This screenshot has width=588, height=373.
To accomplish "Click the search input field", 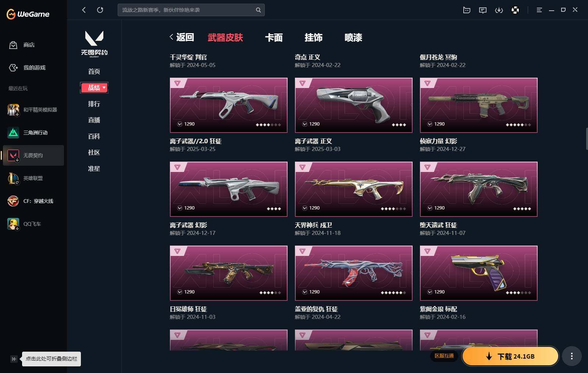I will click(x=187, y=10).
